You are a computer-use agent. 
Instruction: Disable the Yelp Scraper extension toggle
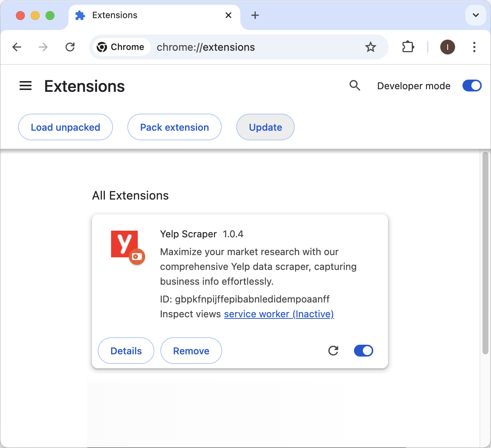click(363, 351)
